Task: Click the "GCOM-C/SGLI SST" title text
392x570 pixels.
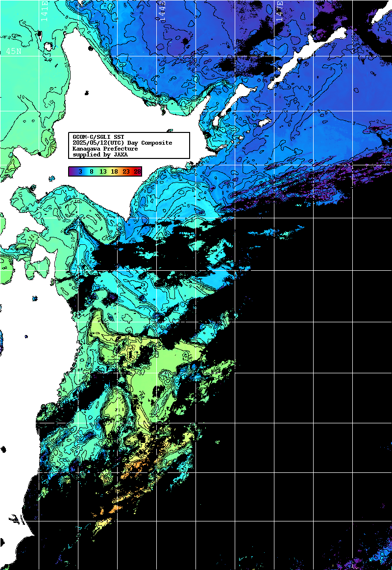Action: (x=98, y=137)
